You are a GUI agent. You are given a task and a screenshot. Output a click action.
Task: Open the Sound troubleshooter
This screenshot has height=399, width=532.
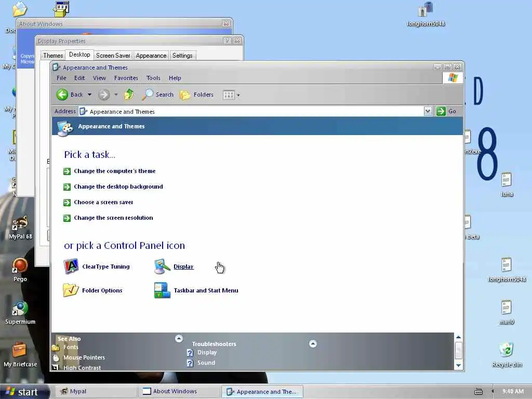206,363
